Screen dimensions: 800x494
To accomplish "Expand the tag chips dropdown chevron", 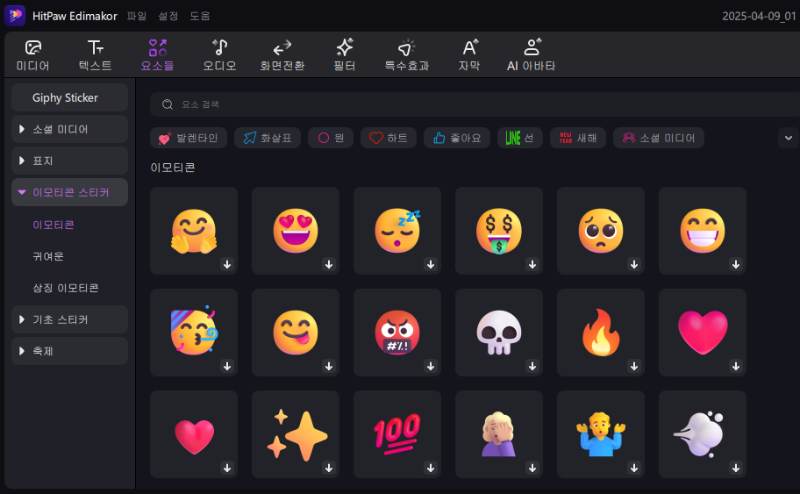I will [788, 138].
